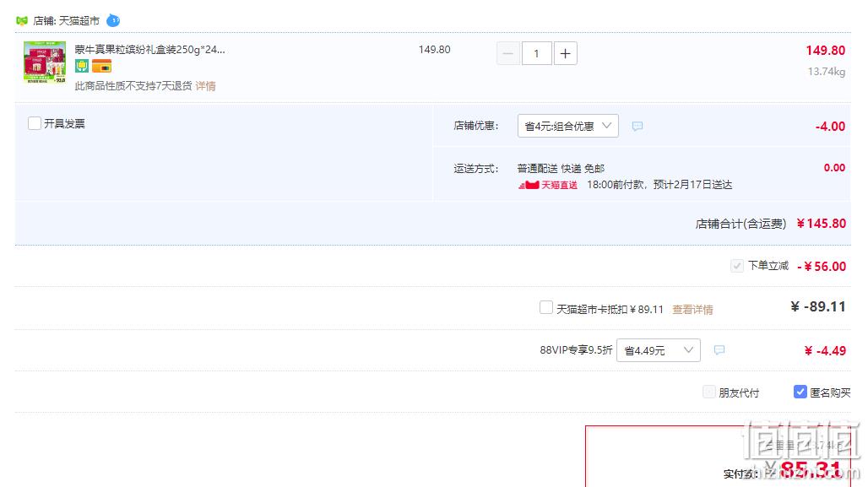Expand the 店铺优惠 省4元:组合优惠 dropdown
The image size is (868, 487).
click(x=568, y=126)
